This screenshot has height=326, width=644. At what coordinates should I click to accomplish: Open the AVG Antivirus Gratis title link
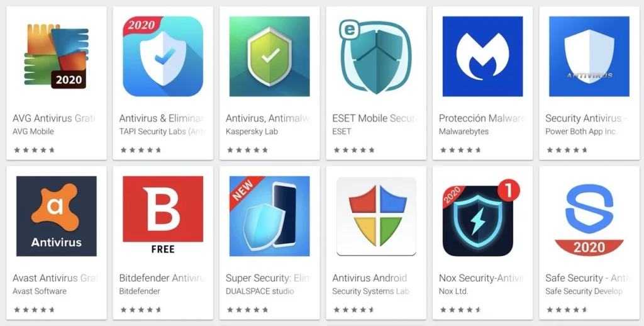pos(54,119)
